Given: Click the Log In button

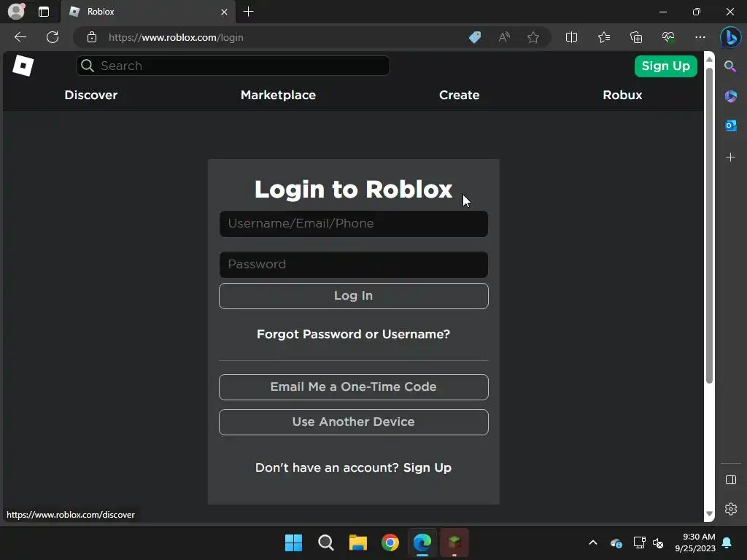Looking at the screenshot, I should (354, 296).
